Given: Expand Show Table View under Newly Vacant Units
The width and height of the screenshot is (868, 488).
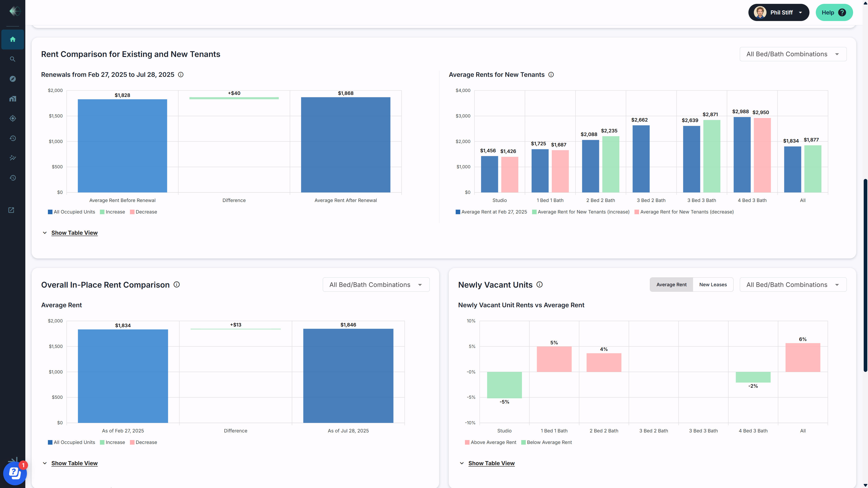Looking at the screenshot, I should [491, 463].
